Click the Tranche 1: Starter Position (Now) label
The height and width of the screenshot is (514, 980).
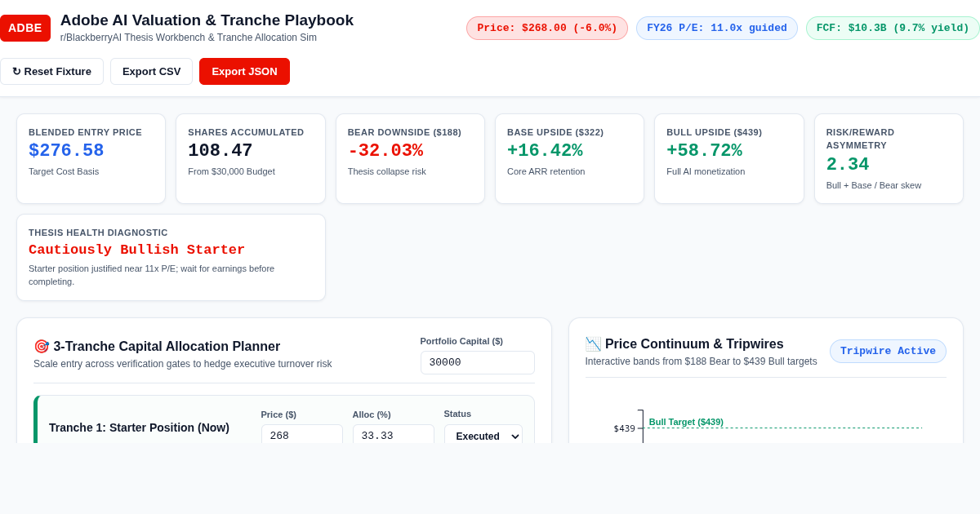click(139, 428)
